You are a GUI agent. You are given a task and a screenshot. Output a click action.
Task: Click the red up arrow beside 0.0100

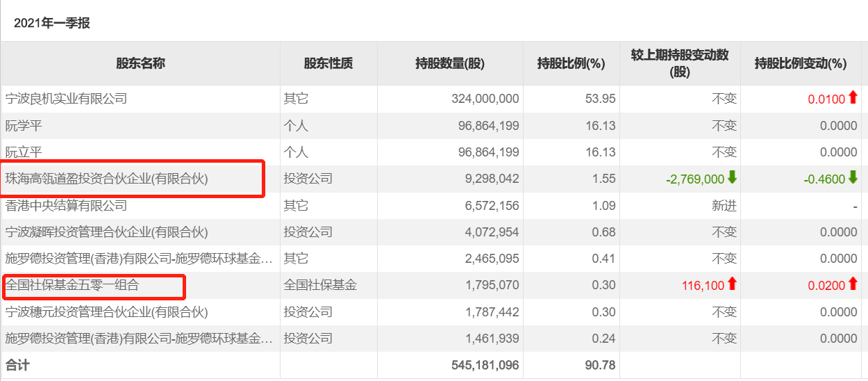point(853,98)
